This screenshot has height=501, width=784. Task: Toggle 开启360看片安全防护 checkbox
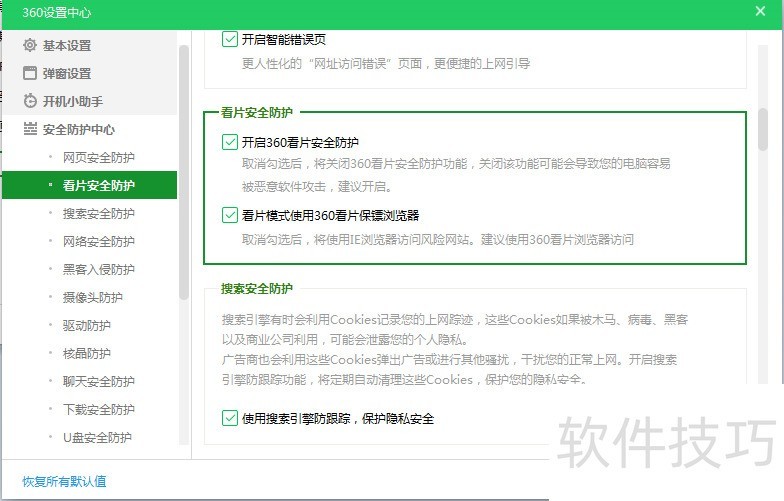coord(230,142)
